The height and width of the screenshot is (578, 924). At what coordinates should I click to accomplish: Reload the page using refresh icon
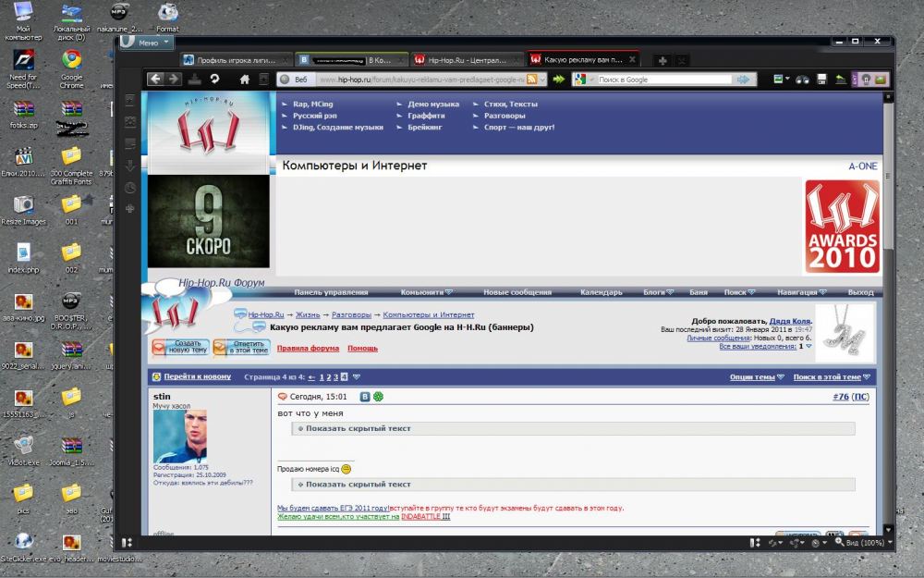click(214, 79)
